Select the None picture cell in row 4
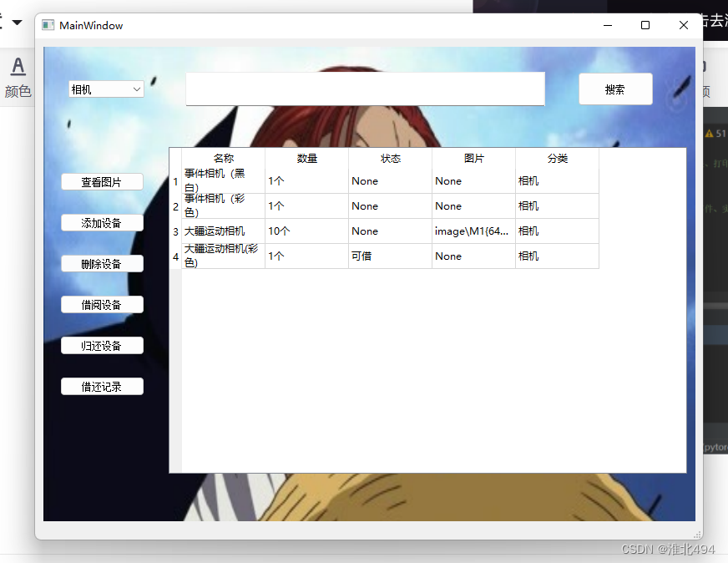This screenshot has height=563, width=728. pos(474,256)
